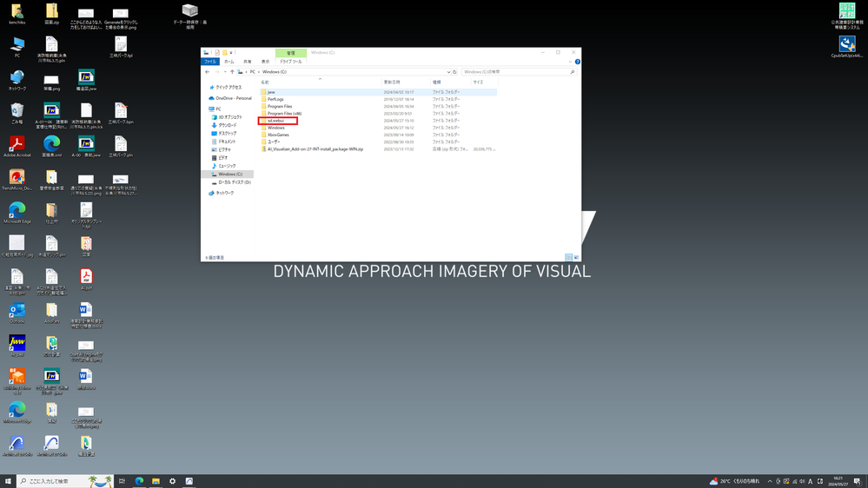Click the taskbar search box
868x488 pixels.
(65, 481)
